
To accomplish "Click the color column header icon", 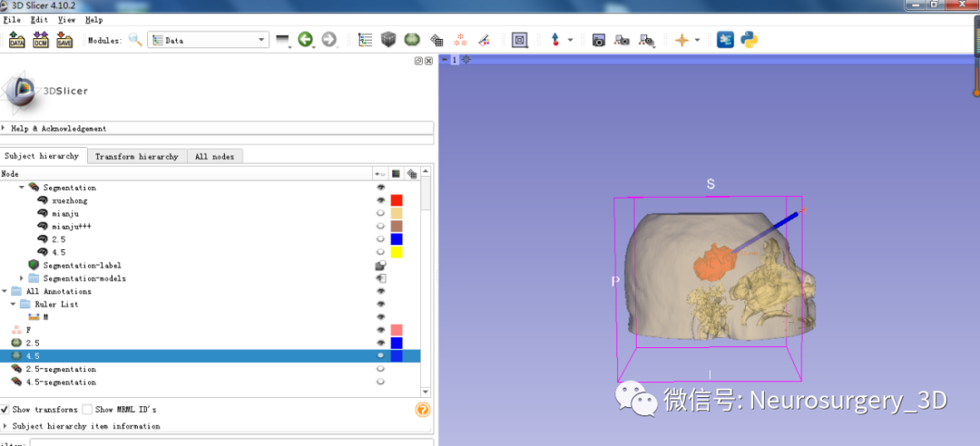I will 396,174.
